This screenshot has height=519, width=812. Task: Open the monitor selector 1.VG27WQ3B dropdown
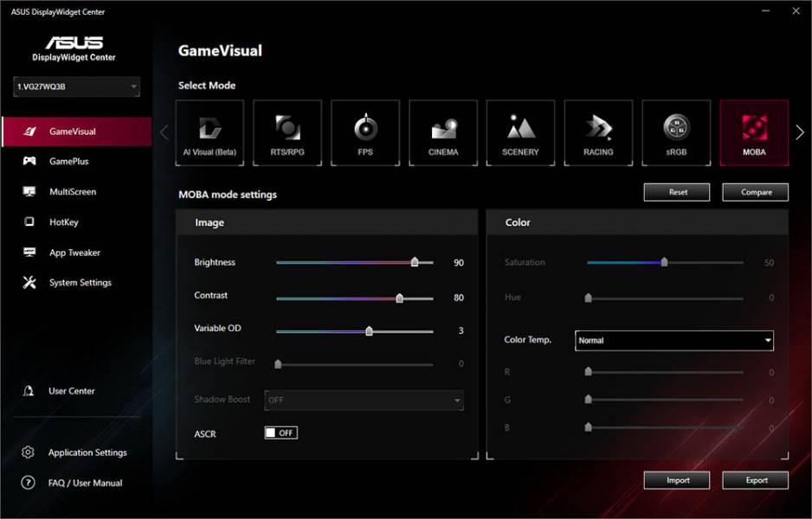point(77,86)
